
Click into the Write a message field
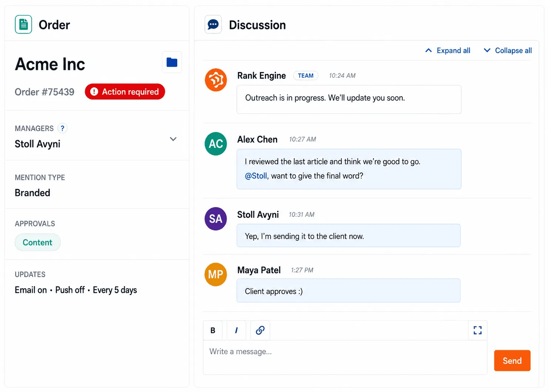pyautogui.click(x=345, y=358)
